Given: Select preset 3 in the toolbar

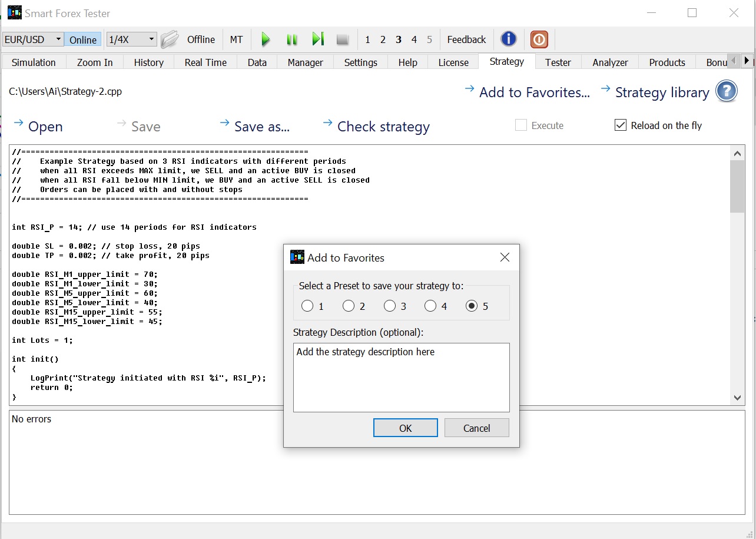Looking at the screenshot, I should (399, 39).
